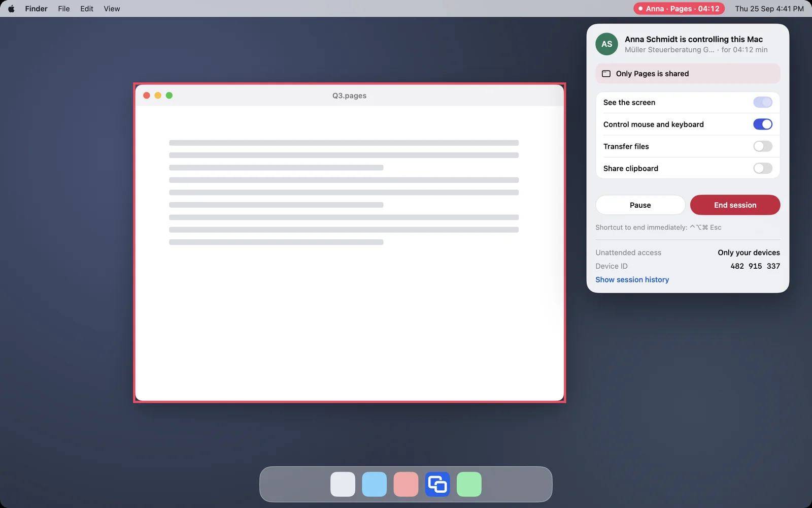
Task: Click the date and time in the menu bar
Action: tap(769, 9)
